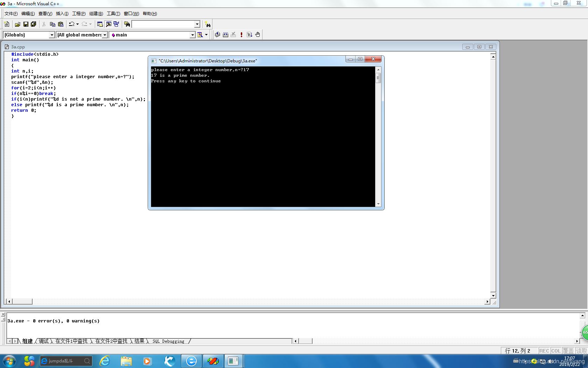Paste from clipboard toolbar icon
The image size is (588, 368).
(61, 24)
